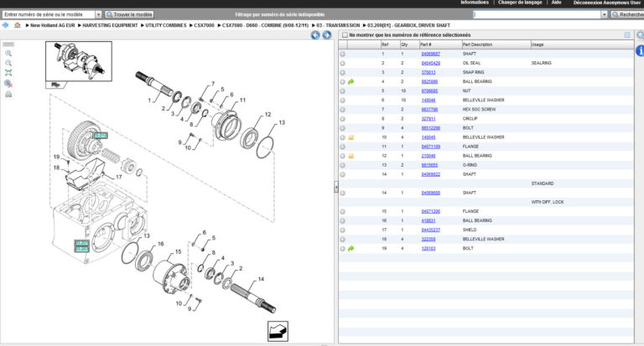Viewport: 644px width, 346px height.
Task: Open the note icon on Ref 10 row
Action: (x=351, y=137)
